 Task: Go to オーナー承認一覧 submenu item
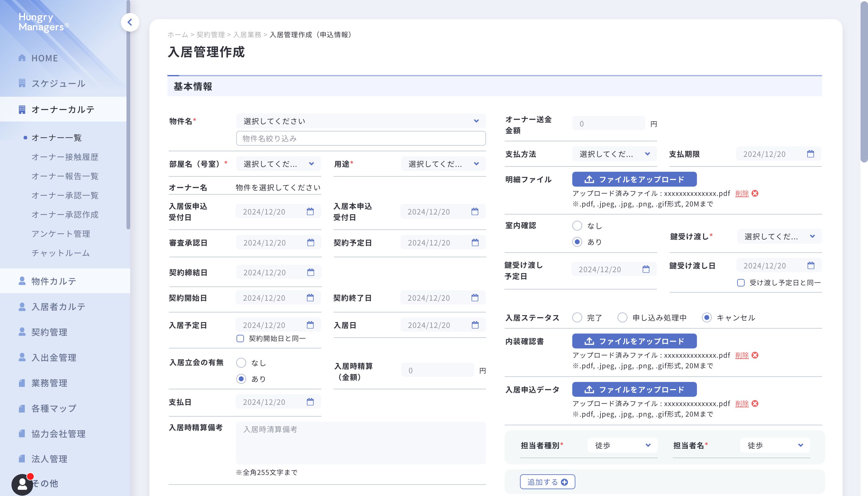(x=65, y=195)
